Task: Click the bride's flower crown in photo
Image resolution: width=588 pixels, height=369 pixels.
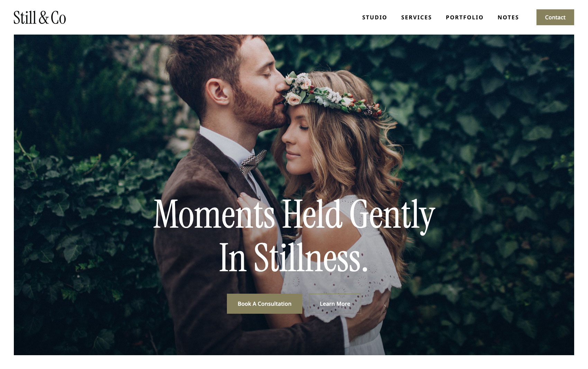Action: click(x=332, y=94)
